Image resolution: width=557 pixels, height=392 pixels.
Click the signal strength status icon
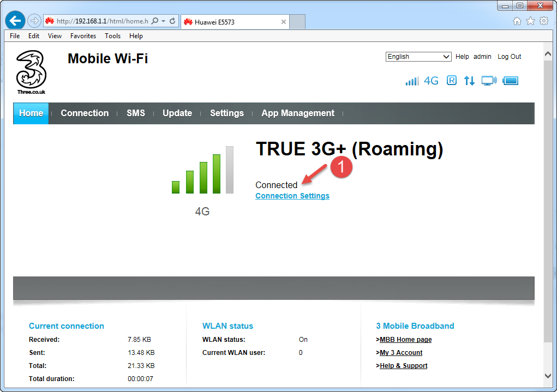coord(412,81)
